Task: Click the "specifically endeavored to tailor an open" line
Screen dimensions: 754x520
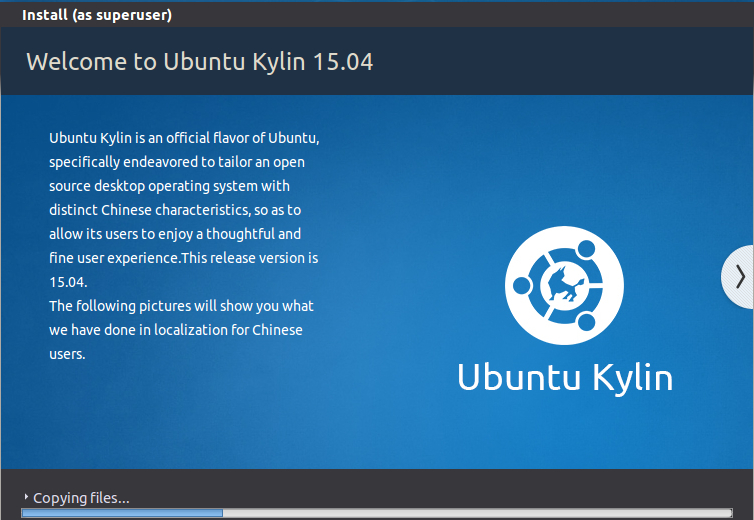Action: (x=177, y=162)
